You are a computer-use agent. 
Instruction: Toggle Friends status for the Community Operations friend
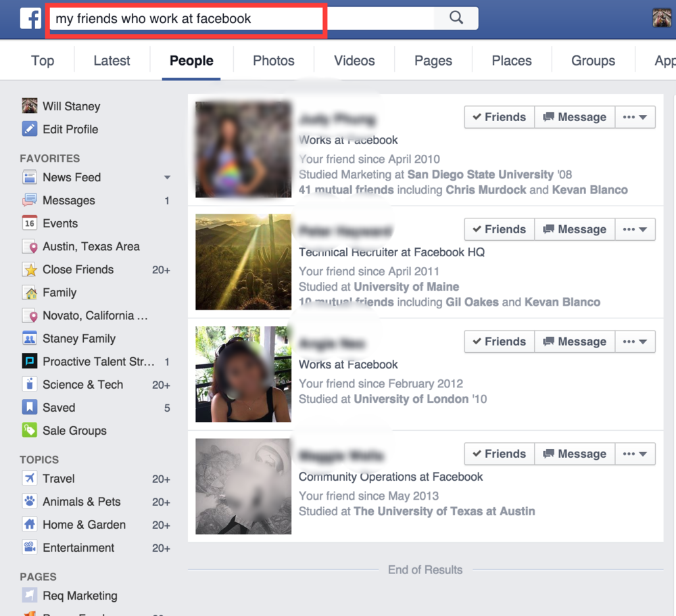point(500,453)
